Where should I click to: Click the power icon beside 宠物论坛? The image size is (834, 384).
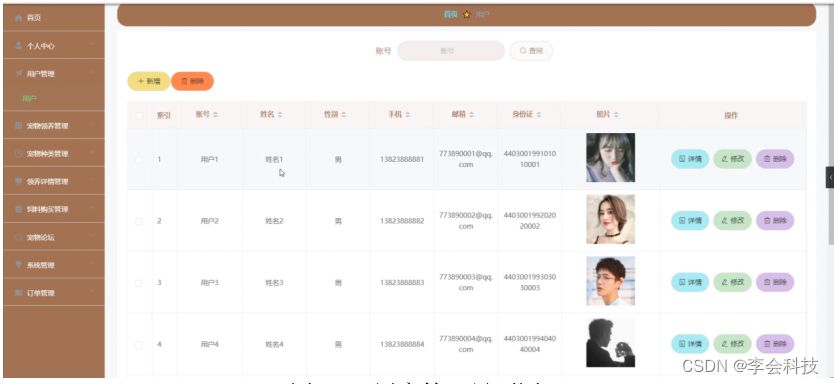point(19,237)
